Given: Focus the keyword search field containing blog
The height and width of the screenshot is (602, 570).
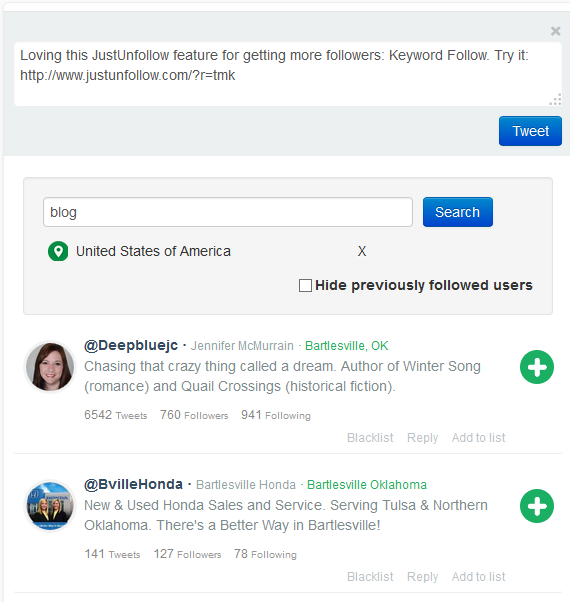Looking at the screenshot, I should click(x=228, y=212).
